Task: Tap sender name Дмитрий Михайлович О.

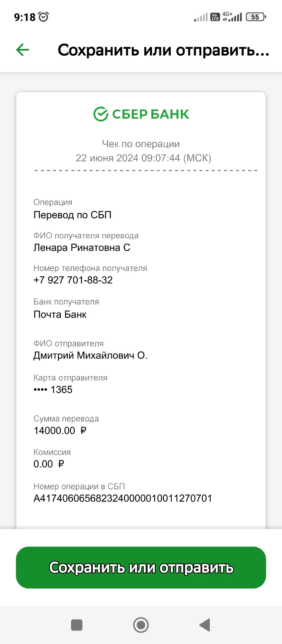Action: click(x=90, y=355)
